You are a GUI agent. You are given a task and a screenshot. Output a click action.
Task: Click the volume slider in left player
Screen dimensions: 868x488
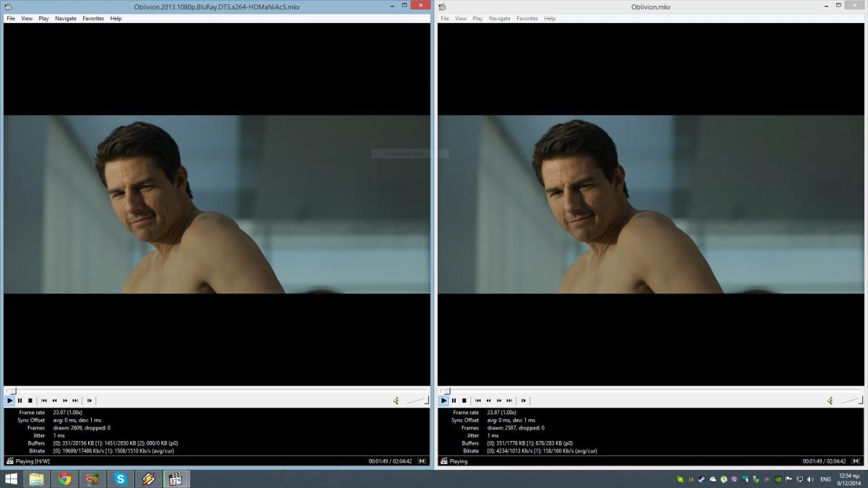417,401
